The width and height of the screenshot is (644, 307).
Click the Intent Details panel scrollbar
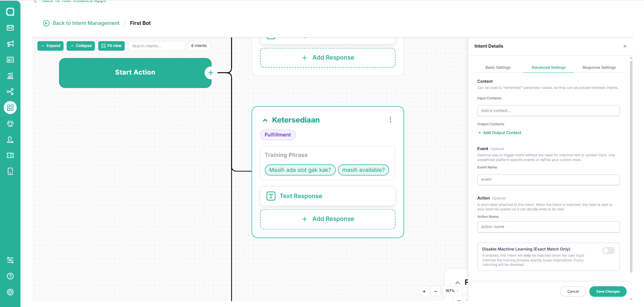pyautogui.click(x=631, y=167)
